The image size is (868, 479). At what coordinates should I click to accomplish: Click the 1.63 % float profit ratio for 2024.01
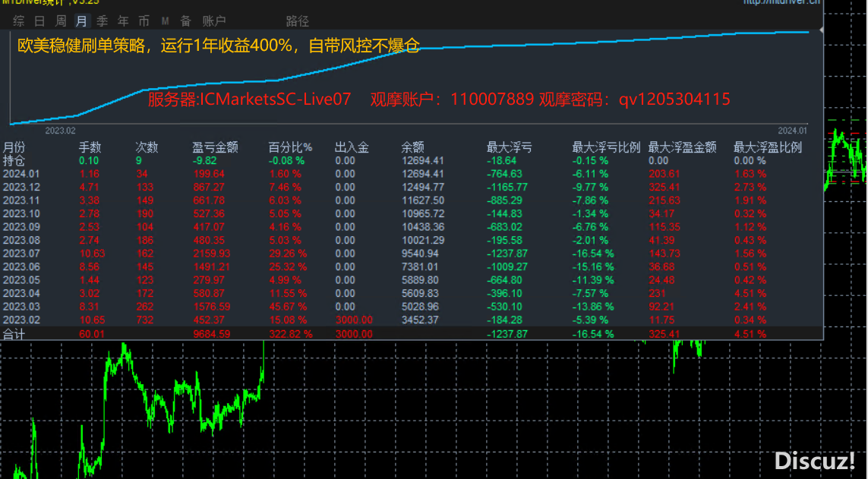750,174
